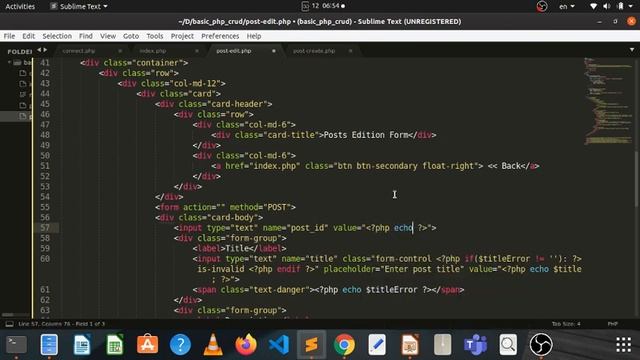
Task: Click the 'Posts Edition Form' text
Action: pos(366,135)
